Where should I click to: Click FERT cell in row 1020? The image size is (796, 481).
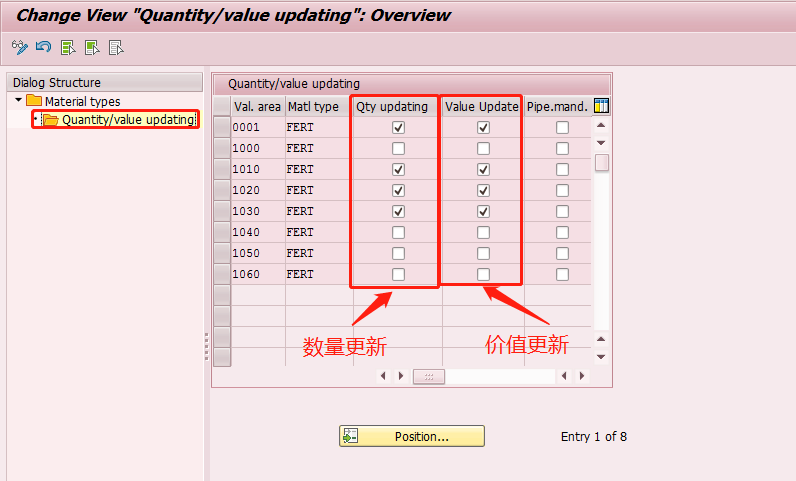tap(319, 190)
